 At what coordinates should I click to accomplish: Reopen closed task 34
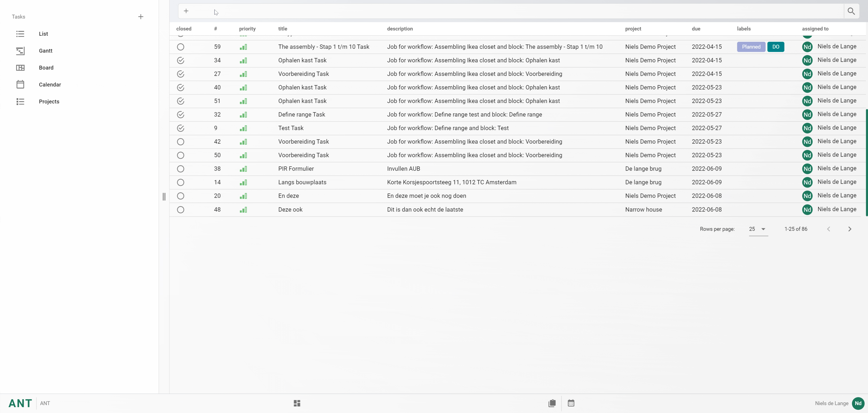[x=181, y=61]
